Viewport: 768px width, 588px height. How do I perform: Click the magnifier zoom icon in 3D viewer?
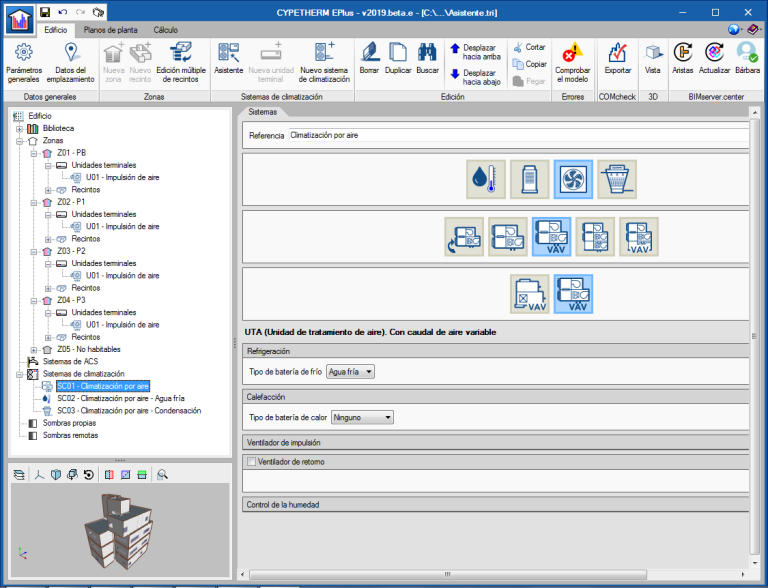click(x=162, y=474)
